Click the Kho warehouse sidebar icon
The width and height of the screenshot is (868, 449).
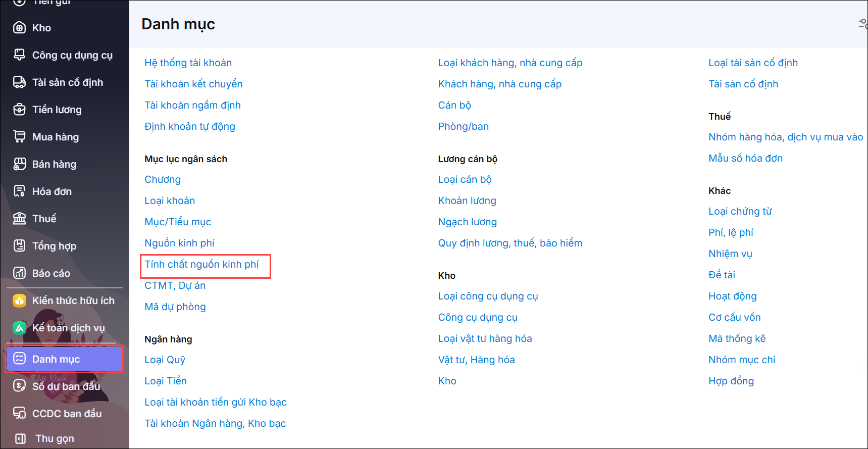click(19, 28)
